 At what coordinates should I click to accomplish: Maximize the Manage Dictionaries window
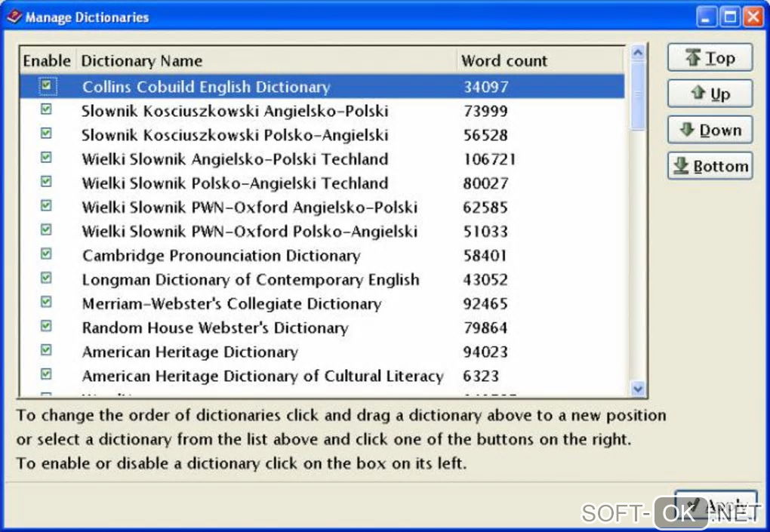(730, 17)
